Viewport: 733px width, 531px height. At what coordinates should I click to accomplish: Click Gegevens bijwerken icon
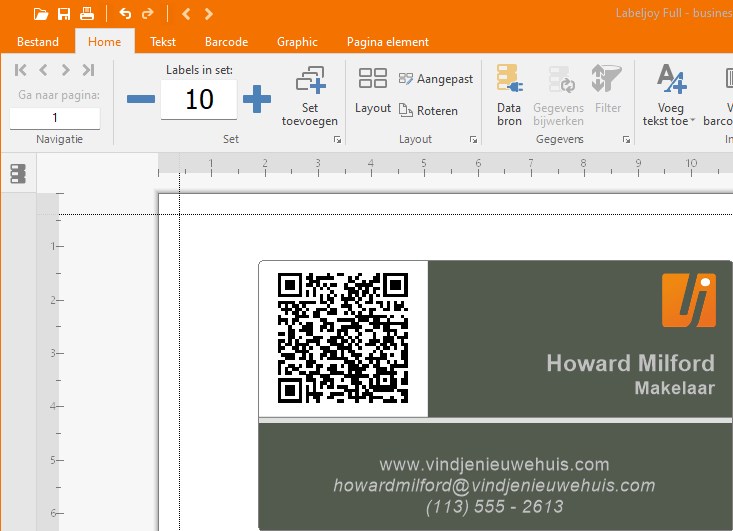point(559,95)
